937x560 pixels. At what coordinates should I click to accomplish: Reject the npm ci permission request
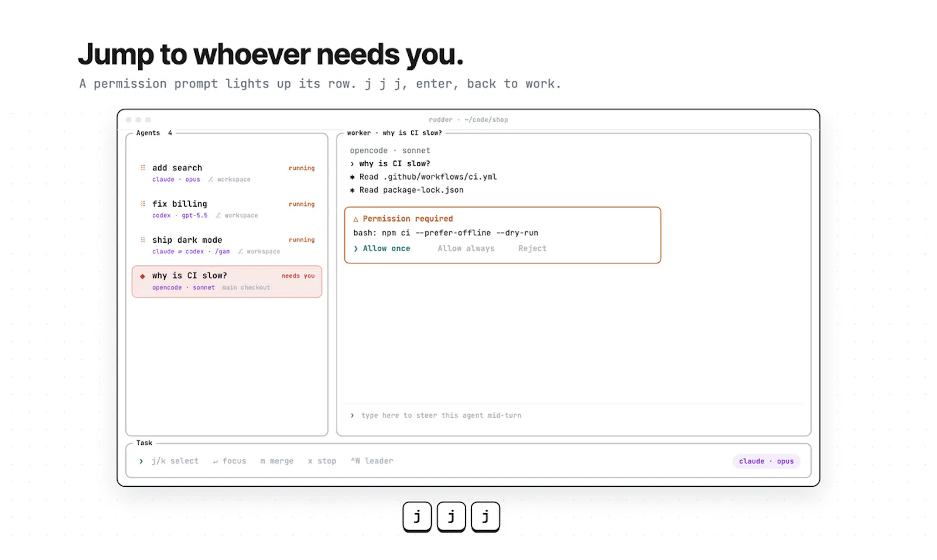[532, 249]
